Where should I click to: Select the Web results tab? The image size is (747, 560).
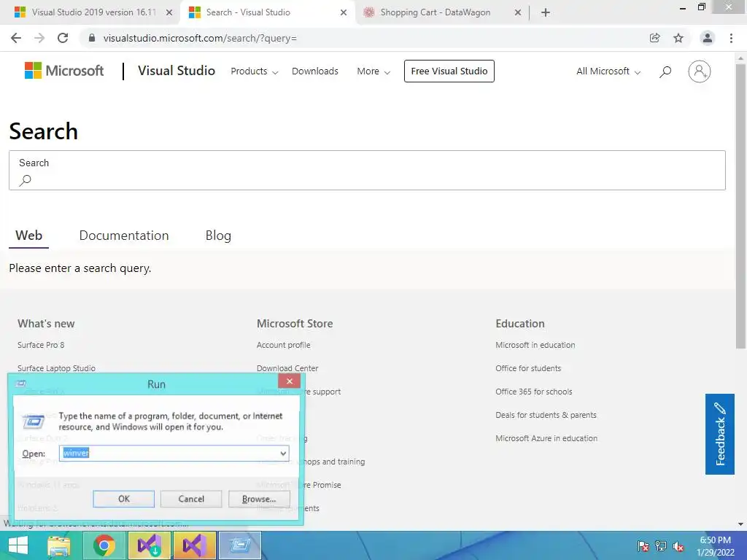click(28, 236)
